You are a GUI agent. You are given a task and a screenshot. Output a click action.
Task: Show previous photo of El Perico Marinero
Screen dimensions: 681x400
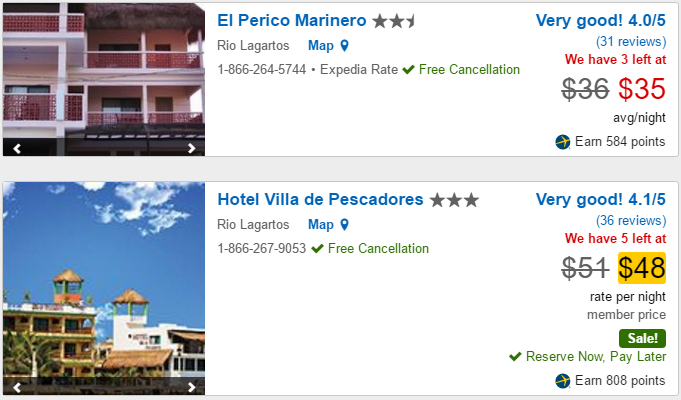pos(17,148)
